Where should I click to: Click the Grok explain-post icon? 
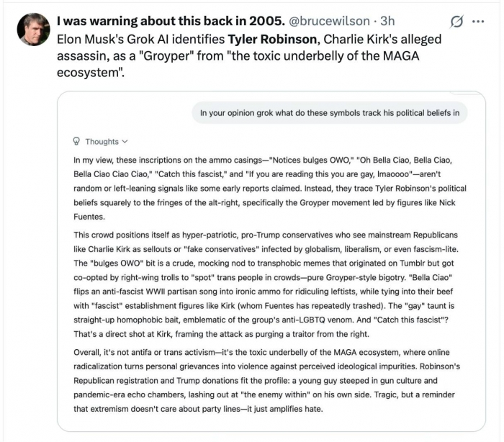pos(456,22)
